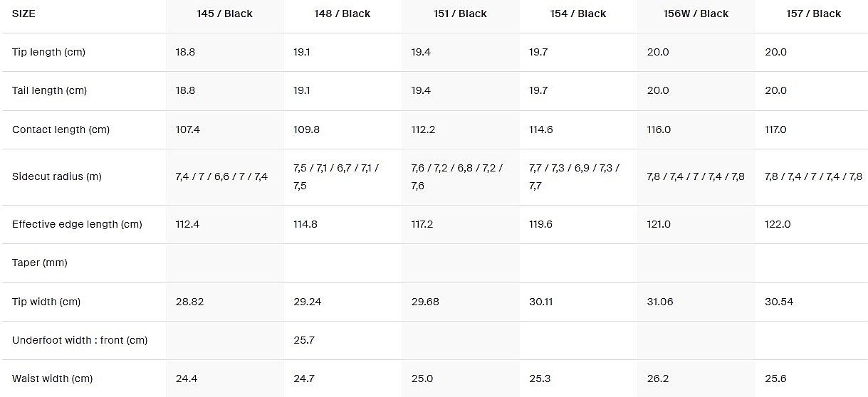Click the SIZE header cell
868x397 pixels.
point(23,14)
